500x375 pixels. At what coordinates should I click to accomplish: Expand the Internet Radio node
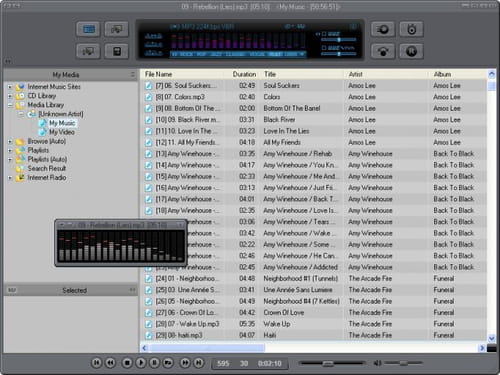pyautogui.click(x=10, y=178)
